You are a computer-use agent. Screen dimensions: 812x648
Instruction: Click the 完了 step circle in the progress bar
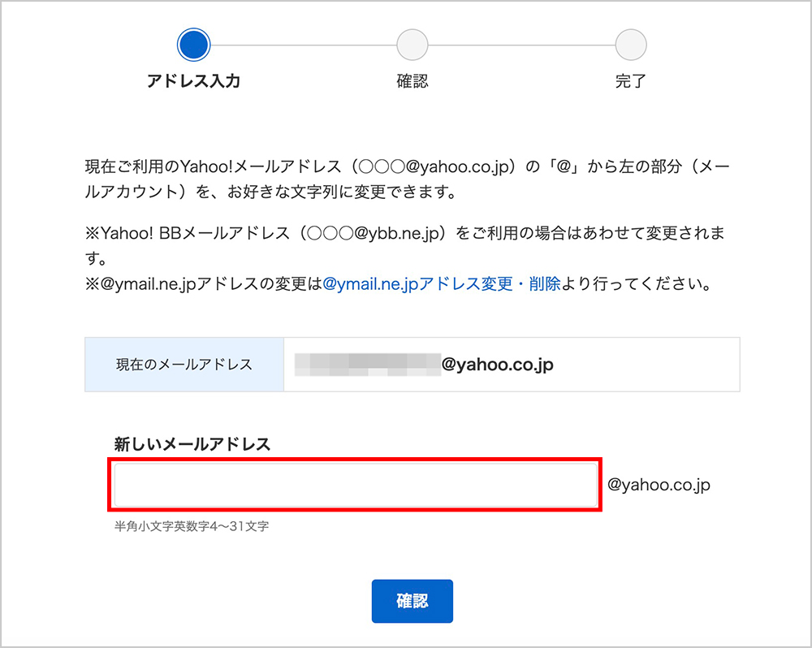coord(631,45)
